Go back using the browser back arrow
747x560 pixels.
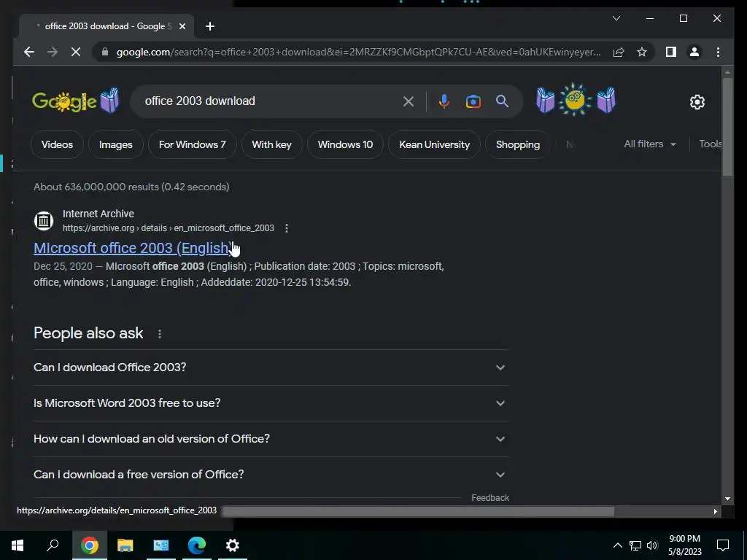(29, 52)
